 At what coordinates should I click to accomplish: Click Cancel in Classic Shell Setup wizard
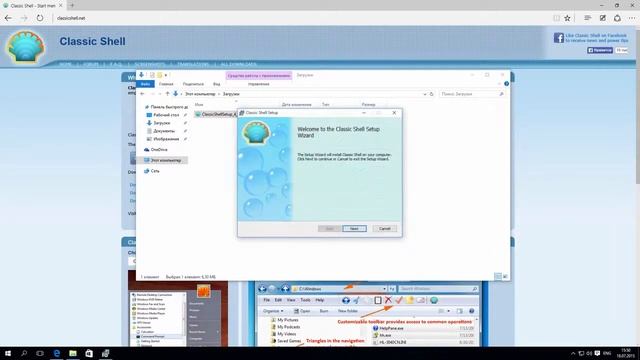tap(384, 229)
